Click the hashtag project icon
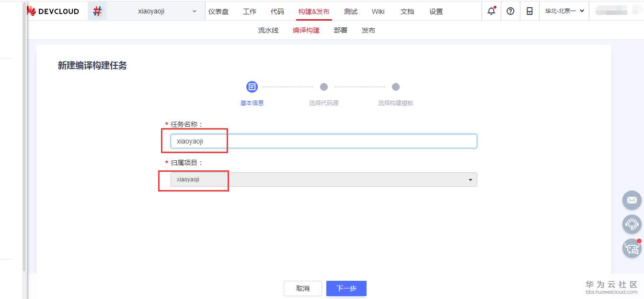The height and width of the screenshot is (299, 644). [97, 11]
